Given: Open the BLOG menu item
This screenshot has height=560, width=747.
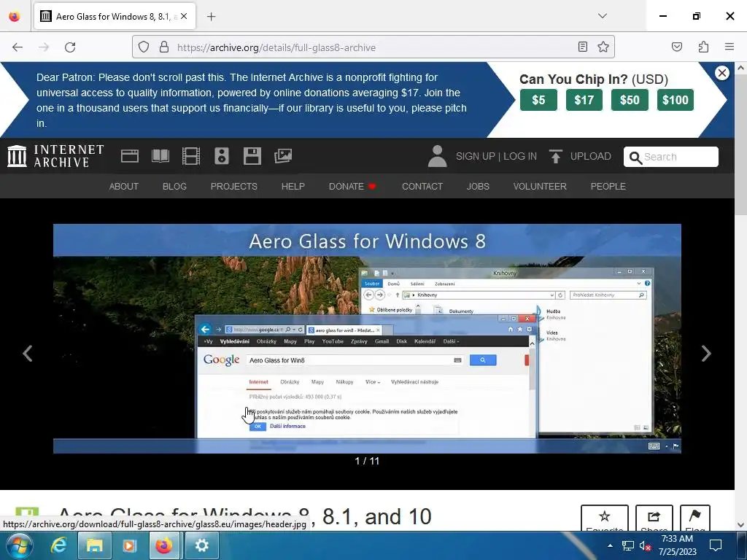Looking at the screenshot, I should coord(174,186).
